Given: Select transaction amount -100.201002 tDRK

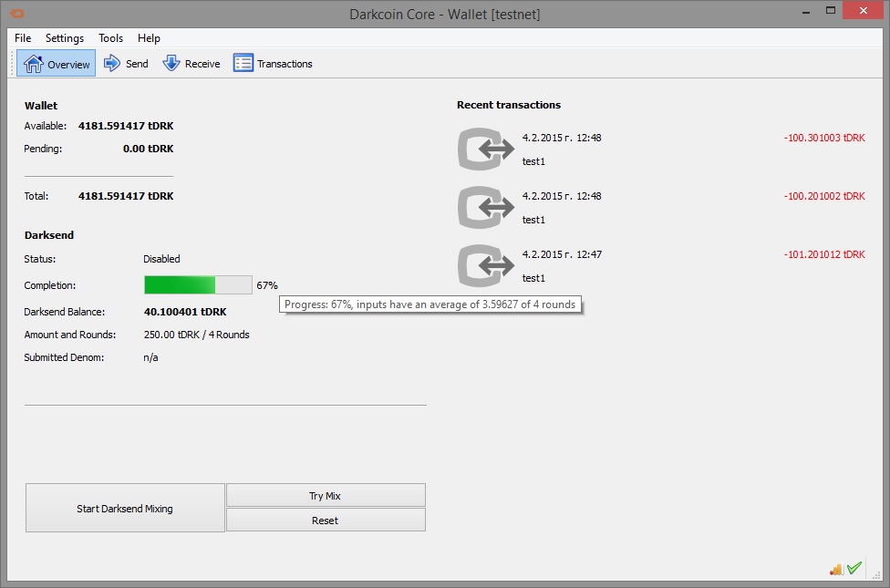Looking at the screenshot, I should click(824, 196).
